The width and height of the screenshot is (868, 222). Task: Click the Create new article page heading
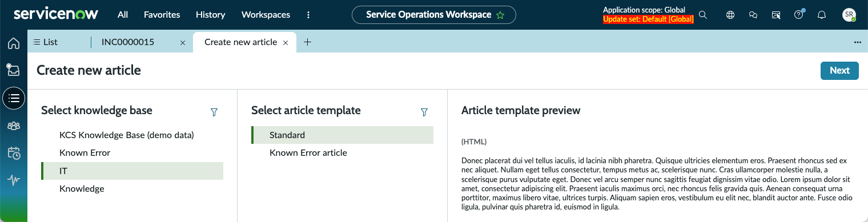89,71
